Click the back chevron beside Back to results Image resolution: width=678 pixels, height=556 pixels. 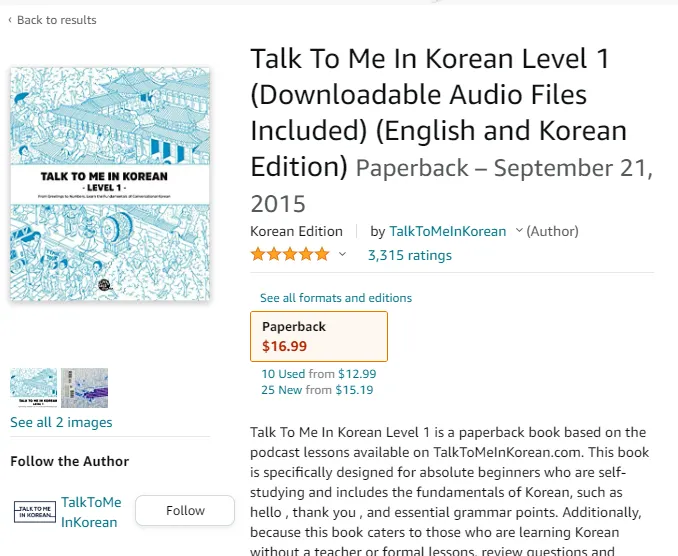[x=10, y=20]
